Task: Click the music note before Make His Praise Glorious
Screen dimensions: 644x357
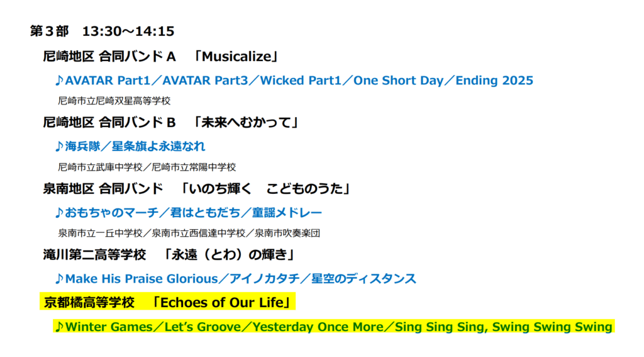Action: coord(59,279)
